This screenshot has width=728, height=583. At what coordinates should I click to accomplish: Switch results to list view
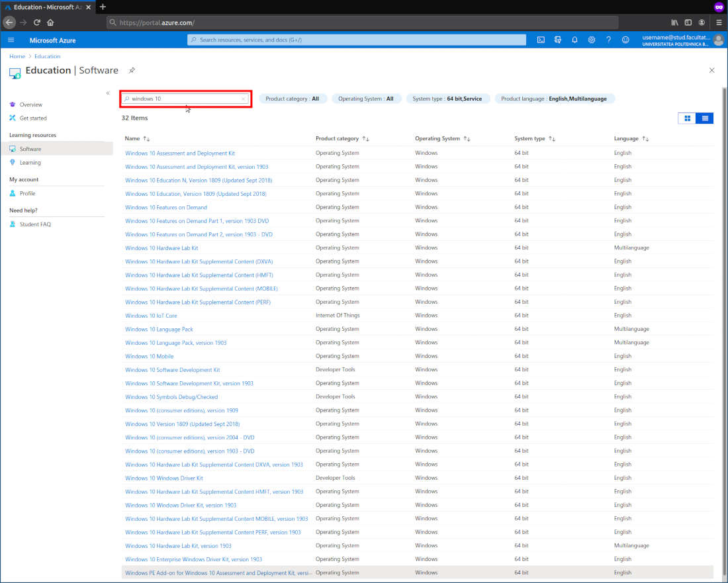click(x=704, y=118)
